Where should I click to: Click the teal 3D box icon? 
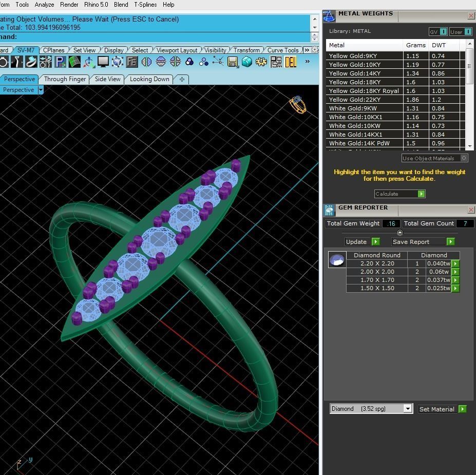click(247, 62)
